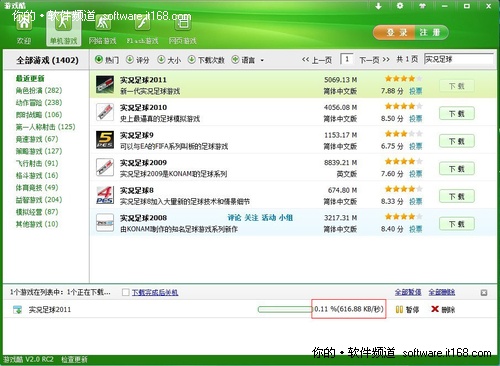
Task: Click the 注册 register button
Action: point(431,33)
